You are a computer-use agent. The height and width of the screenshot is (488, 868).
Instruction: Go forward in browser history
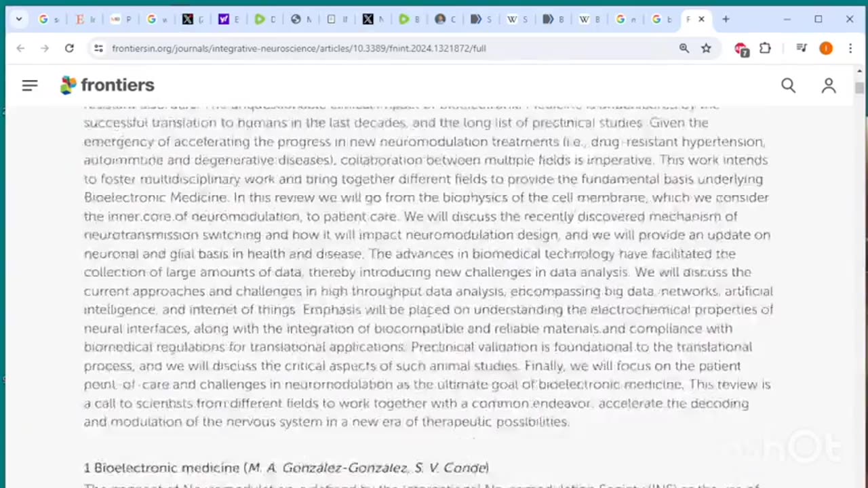(x=45, y=48)
